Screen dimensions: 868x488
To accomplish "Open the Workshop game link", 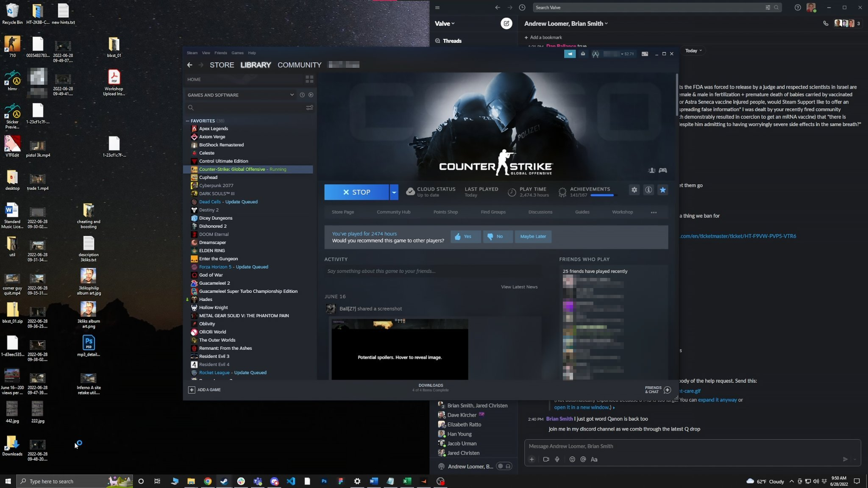I will tap(622, 212).
